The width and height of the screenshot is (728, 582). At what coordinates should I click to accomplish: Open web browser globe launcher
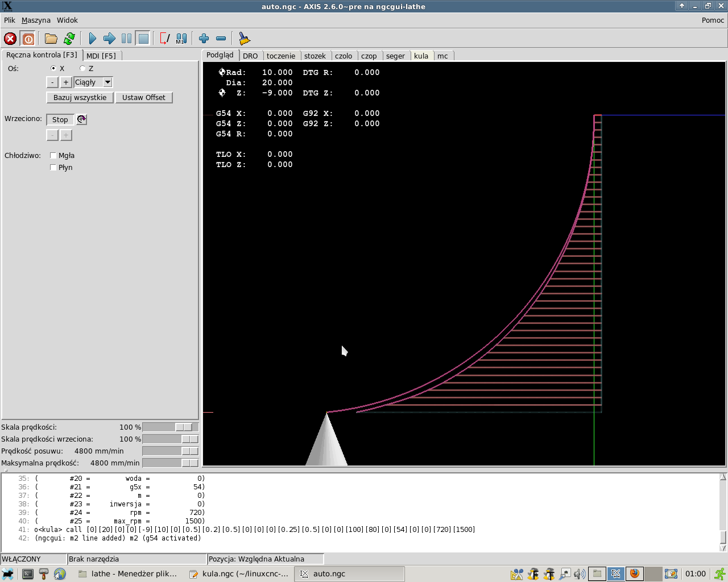60,574
